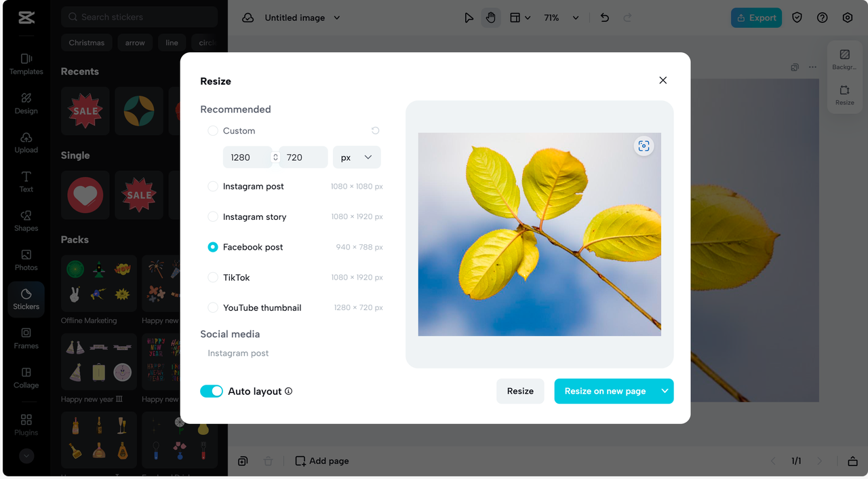This screenshot has width=868, height=479.
Task: Open the Resize tool in right panel
Action: click(844, 94)
